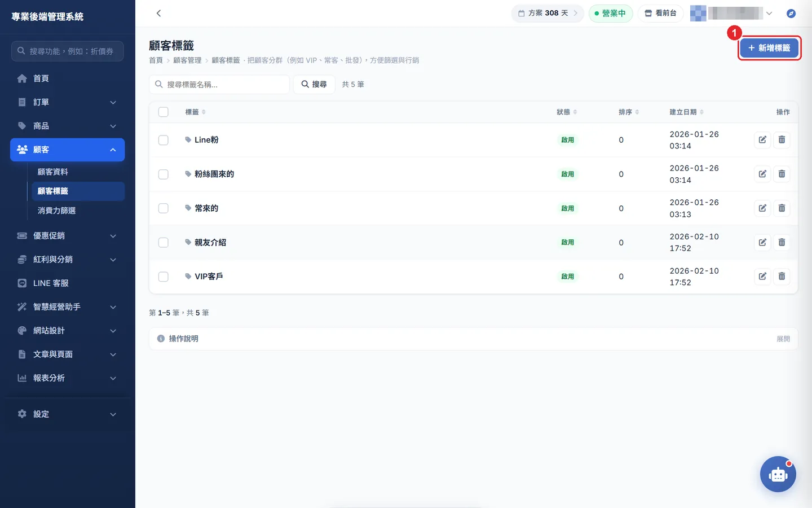812x508 pixels.
Task: Click the 搜尋 button
Action: point(314,84)
